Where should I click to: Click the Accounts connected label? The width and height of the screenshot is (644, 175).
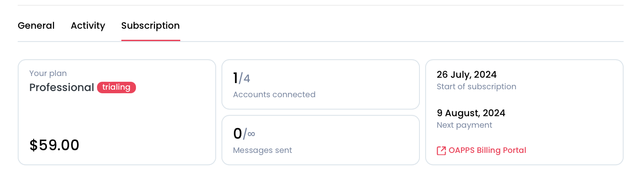pos(274,95)
